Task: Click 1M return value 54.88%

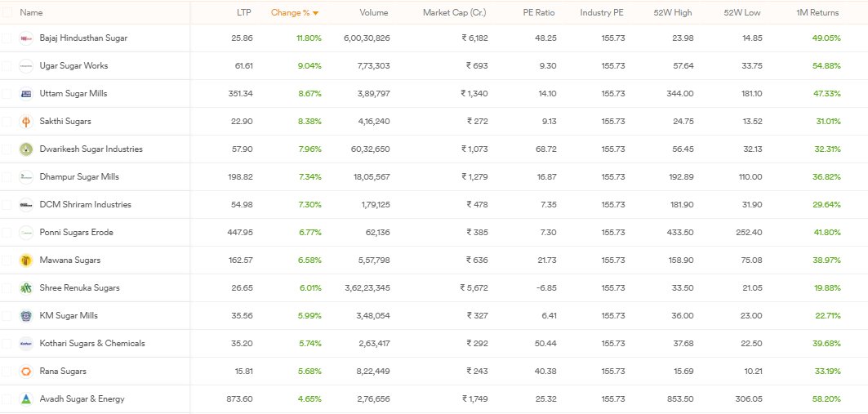Action: [x=828, y=66]
